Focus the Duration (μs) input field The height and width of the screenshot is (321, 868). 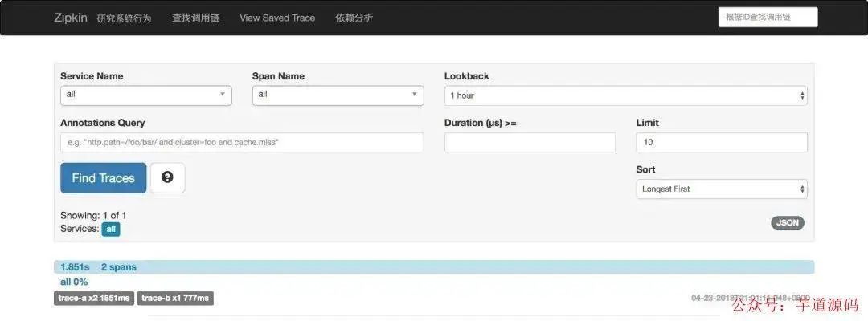pos(530,142)
